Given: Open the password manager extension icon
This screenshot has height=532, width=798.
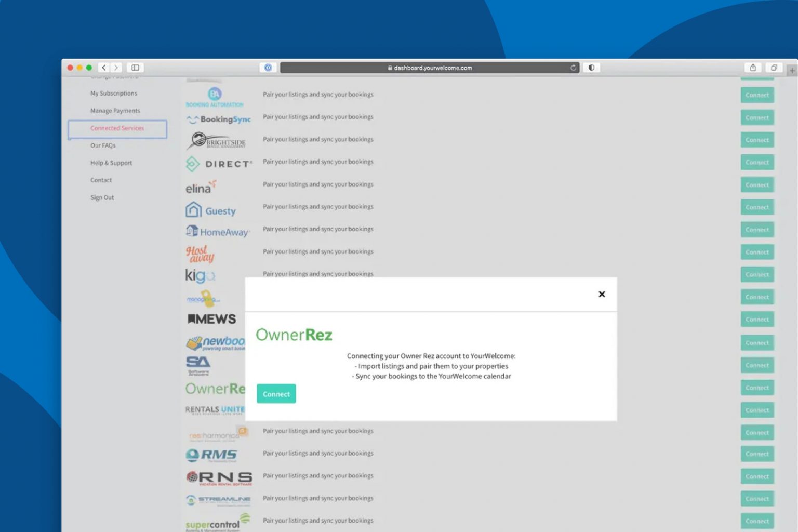Looking at the screenshot, I should (268, 68).
